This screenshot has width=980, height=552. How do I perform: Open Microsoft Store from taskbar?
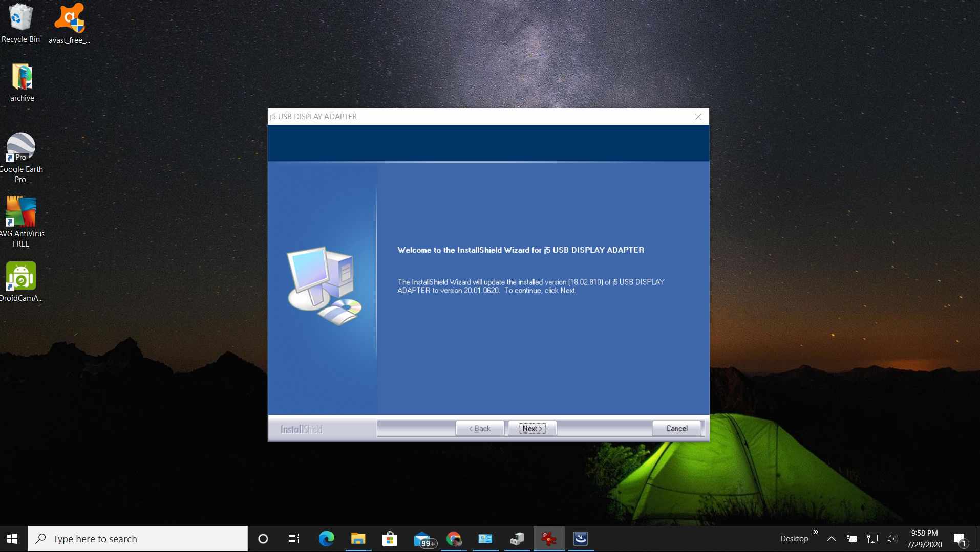click(x=390, y=539)
